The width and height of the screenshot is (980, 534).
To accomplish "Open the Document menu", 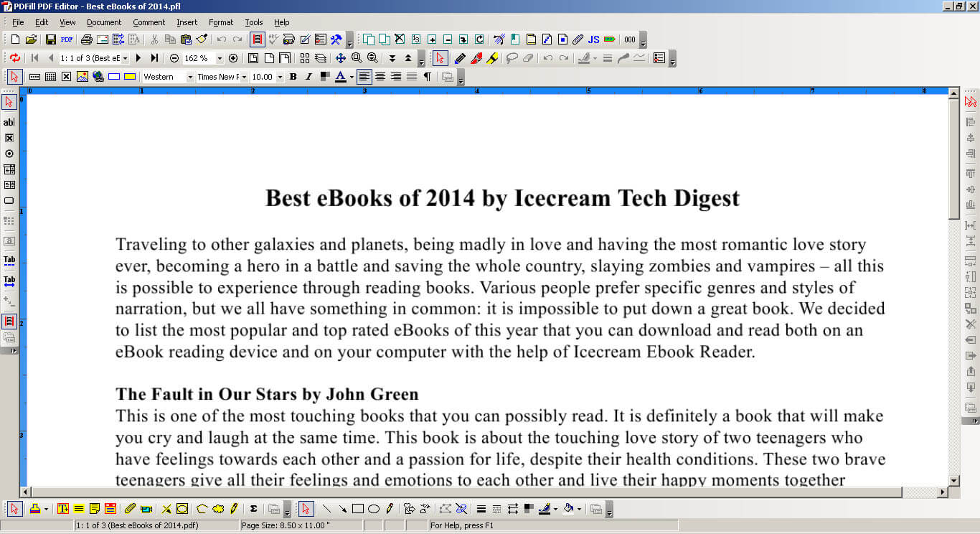I will coord(104,22).
